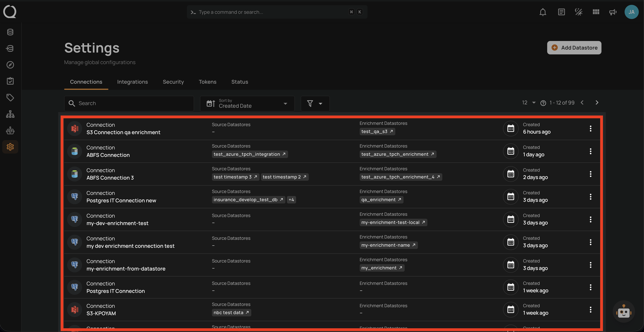Open the checklist tasks icon in sidebar
Screen dimensions: 644x332
[10, 81]
